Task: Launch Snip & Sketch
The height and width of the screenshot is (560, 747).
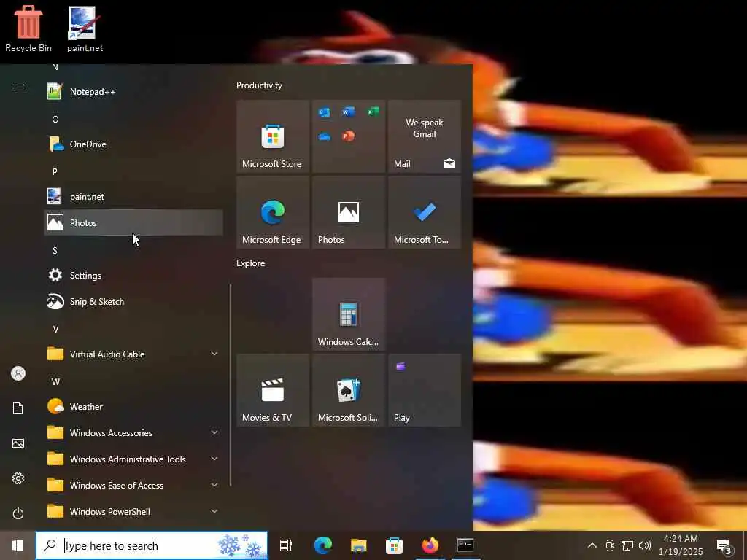Action: (133, 301)
